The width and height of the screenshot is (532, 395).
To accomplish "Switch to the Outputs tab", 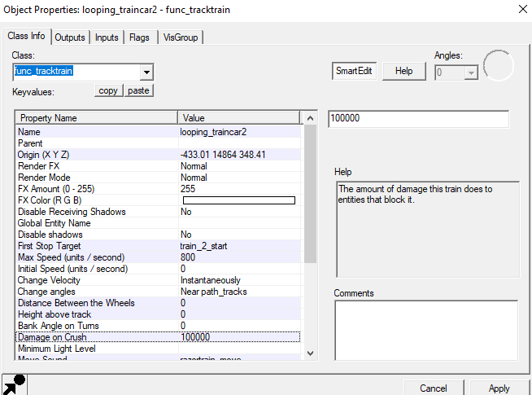I will point(70,37).
